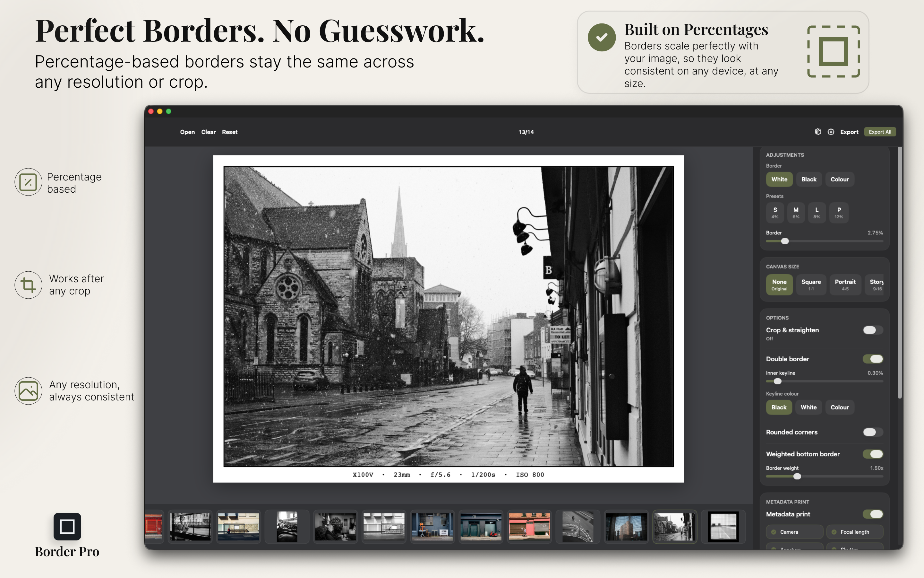The width and height of the screenshot is (924, 578).
Task: Click the Export All button
Action: pyautogui.click(x=880, y=132)
